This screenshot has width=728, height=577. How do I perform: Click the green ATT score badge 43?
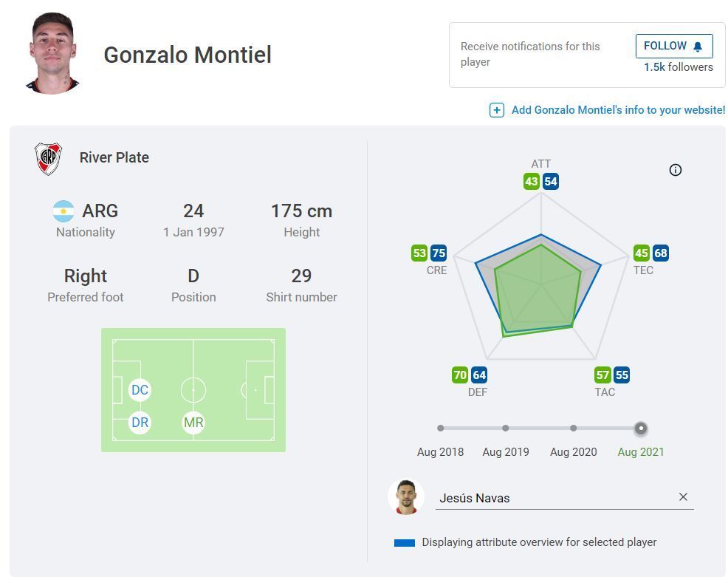531,182
